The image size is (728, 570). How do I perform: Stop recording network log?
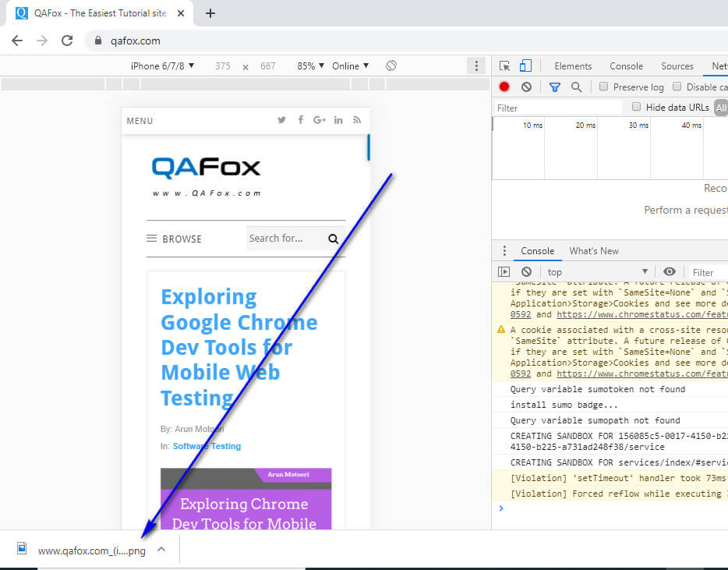[x=504, y=87]
